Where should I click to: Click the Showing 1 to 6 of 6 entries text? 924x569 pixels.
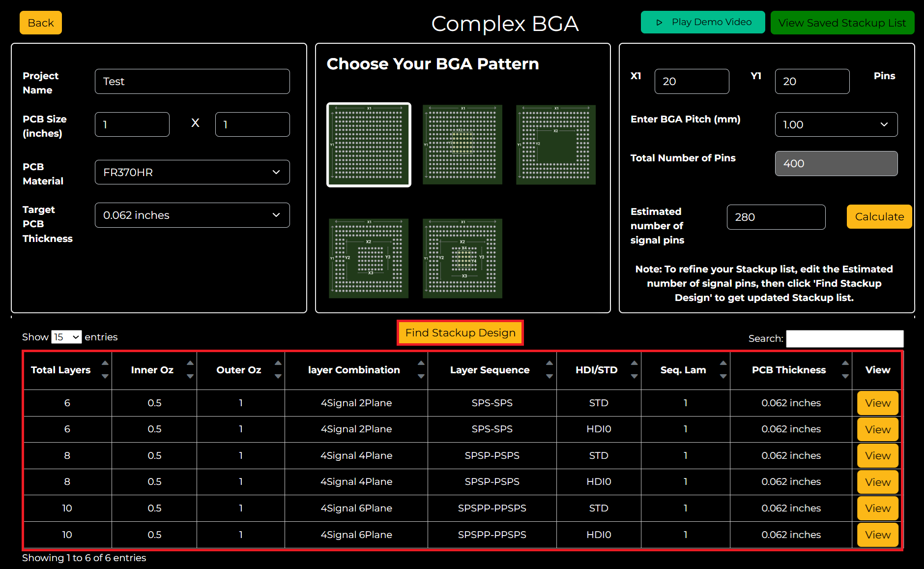pos(84,558)
